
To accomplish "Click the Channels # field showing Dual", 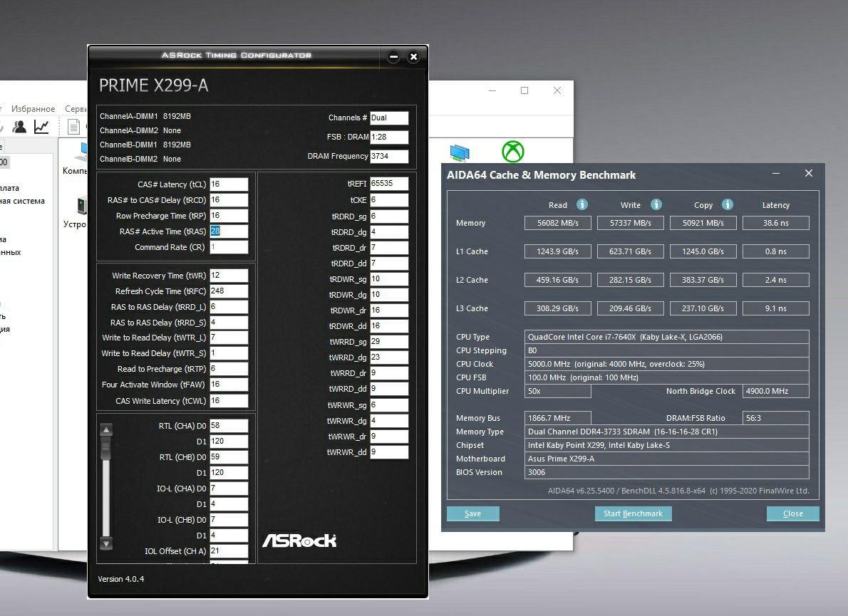I will [389, 118].
